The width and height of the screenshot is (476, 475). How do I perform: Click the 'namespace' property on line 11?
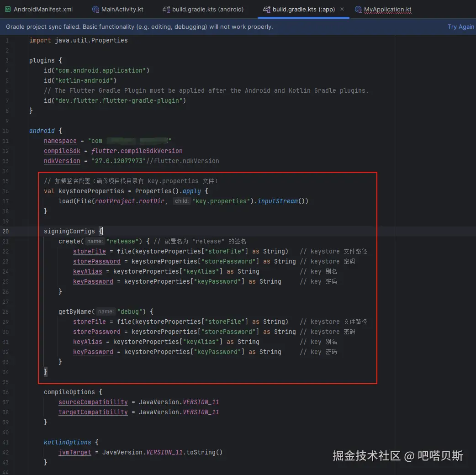pyautogui.click(x=60, y=141)
